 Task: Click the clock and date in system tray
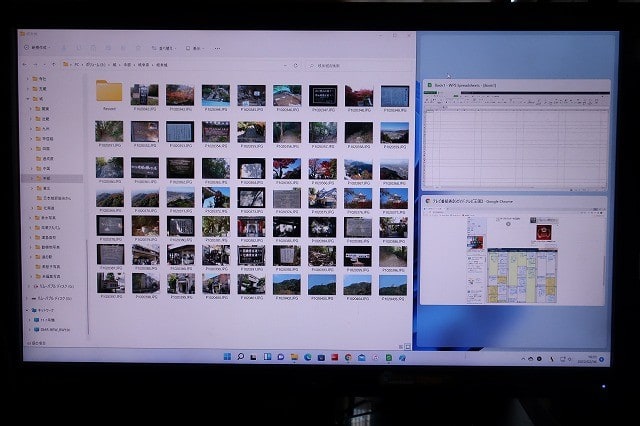click(x=592, y=357)
